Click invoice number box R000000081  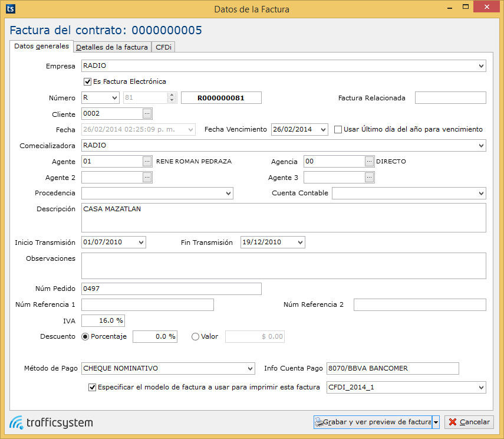pyautogui.click(x=221, y=98)
